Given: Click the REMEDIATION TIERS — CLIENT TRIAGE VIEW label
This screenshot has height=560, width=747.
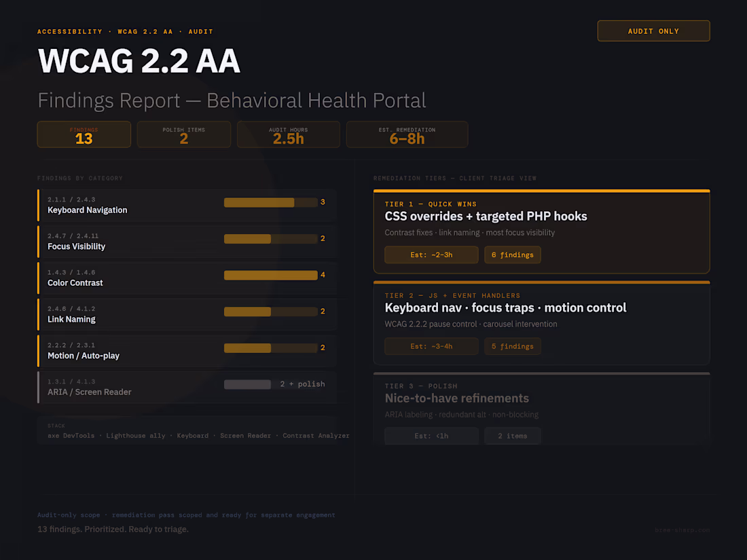Looking at the screenshot, I should (455, 178).
